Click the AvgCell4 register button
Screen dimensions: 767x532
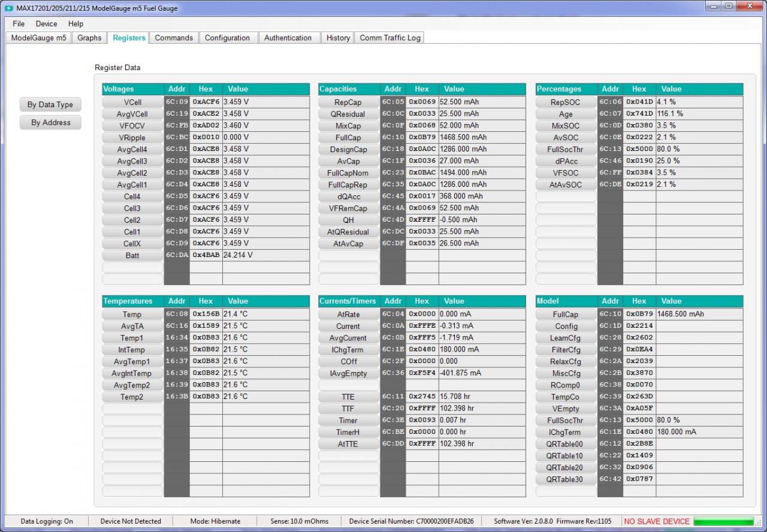click(x=132, y=149)
